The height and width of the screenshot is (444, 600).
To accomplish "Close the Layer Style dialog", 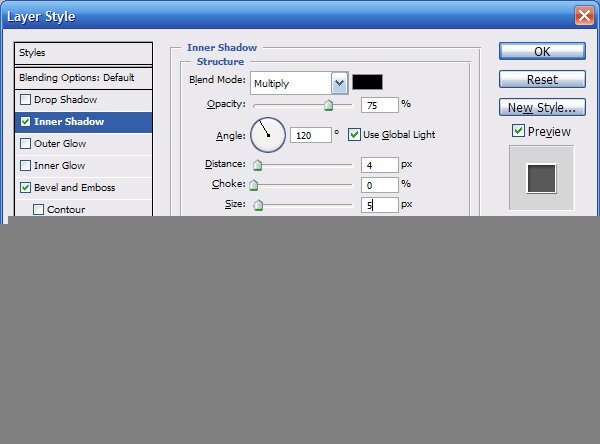I will click(x=584, y=16).
